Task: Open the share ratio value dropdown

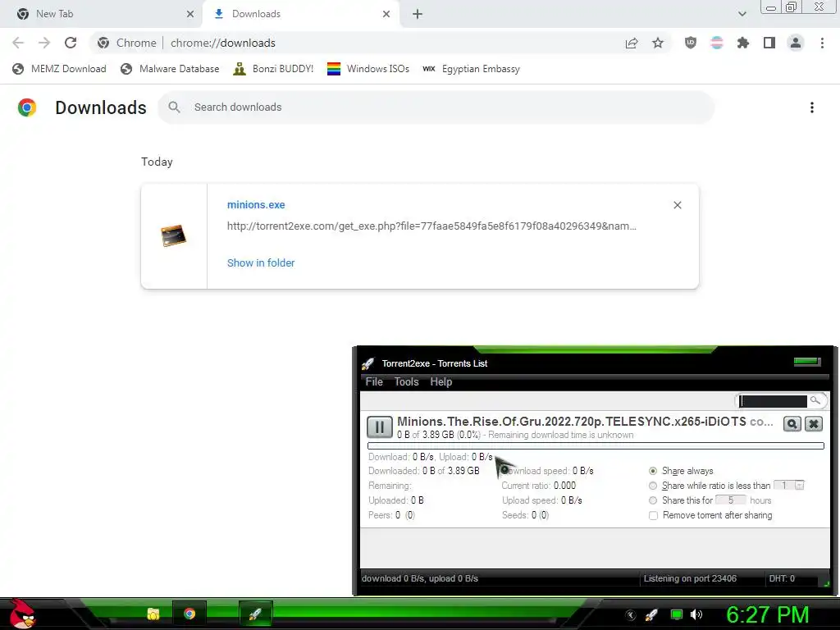Action: click(x=799, y=486)
